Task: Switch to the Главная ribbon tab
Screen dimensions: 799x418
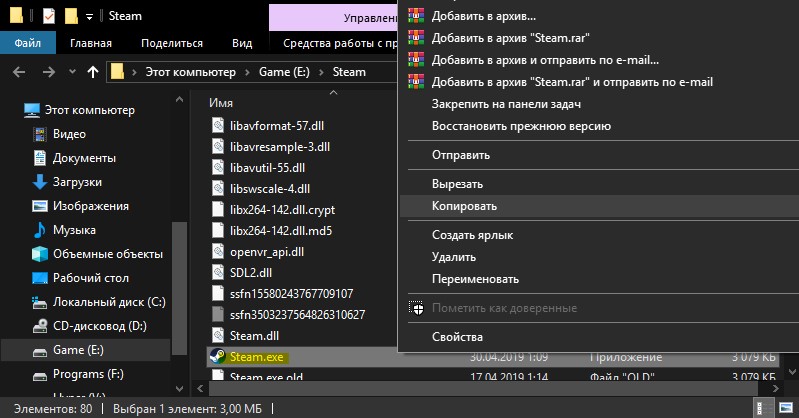Action: pyautogui.click(x=91, y=43)
